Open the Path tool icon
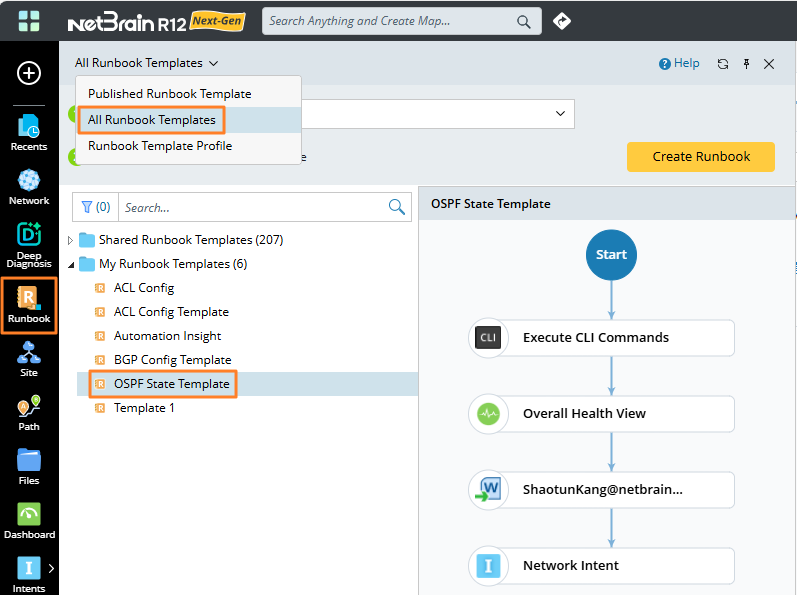The image size is (797, 595). (x=29, y=412)
